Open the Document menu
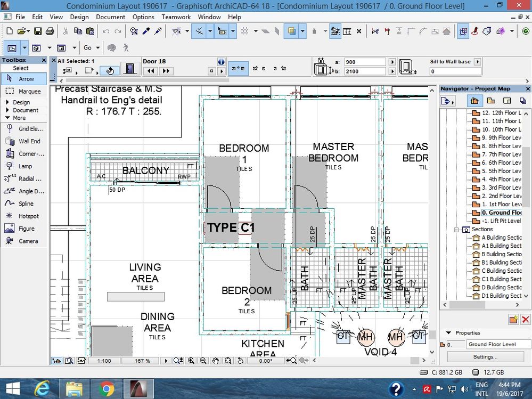Image resolution: width=532 pixels, height=399 pixels. (111, 17)
